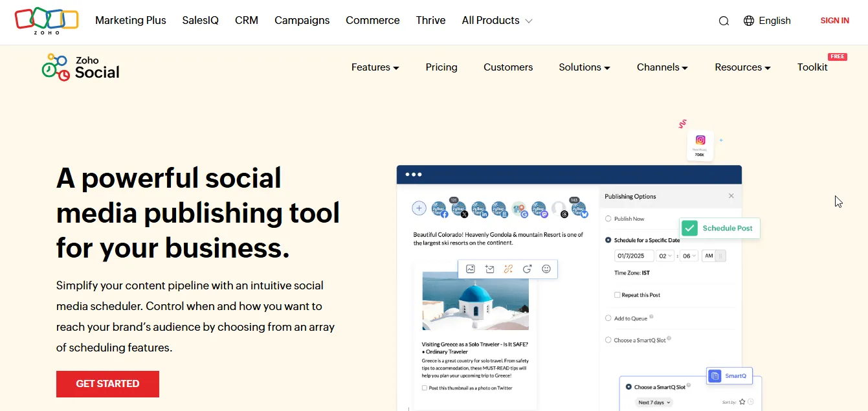The image size is (868, 411).
Task: Open the hour dropdown showing 02
Action: click(x=665, y=256)
